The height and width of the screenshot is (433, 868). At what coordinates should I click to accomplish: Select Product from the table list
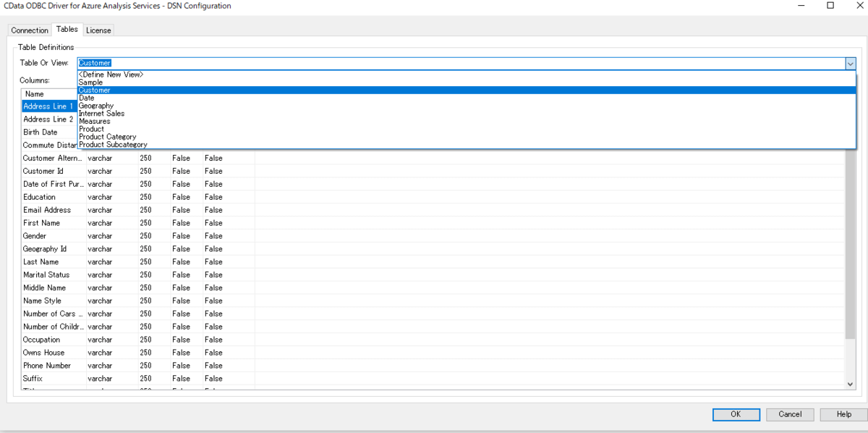click(467, 129)
